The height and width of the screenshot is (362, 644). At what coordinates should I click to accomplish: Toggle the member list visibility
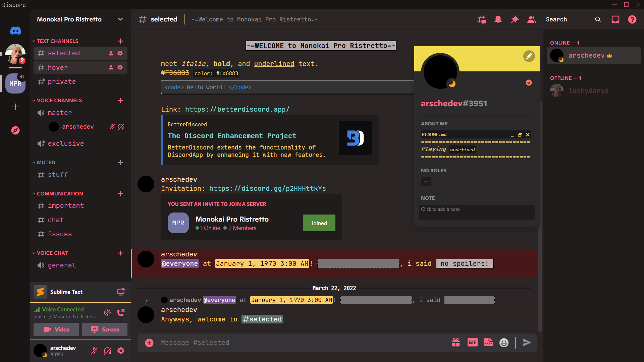pos(531,19)
